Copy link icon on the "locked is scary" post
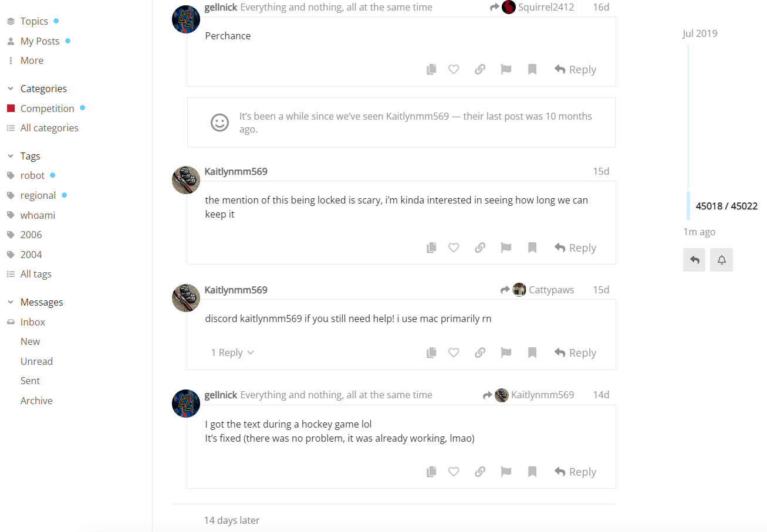This screenshot has height=532, width=767. tap(480, 248)
